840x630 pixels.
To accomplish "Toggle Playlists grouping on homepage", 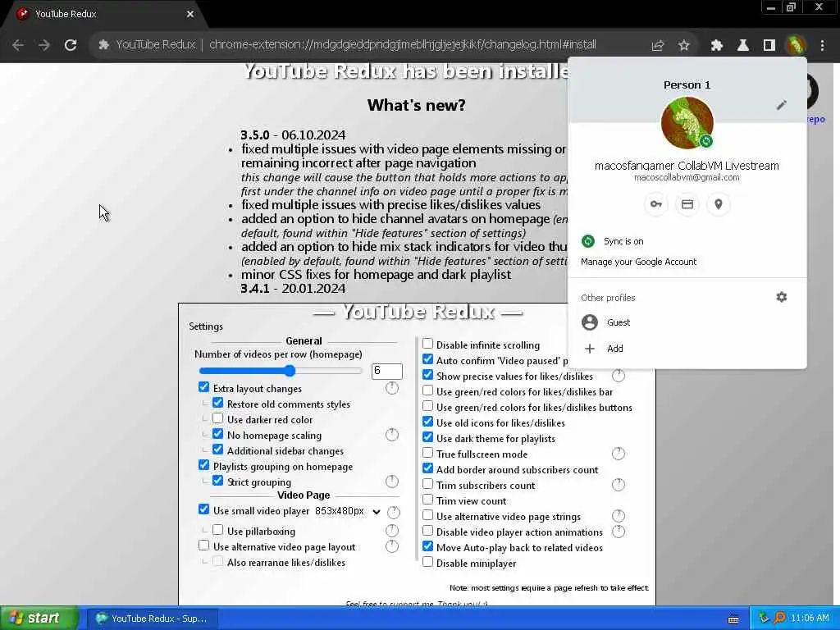I will (x=203, y=465).
